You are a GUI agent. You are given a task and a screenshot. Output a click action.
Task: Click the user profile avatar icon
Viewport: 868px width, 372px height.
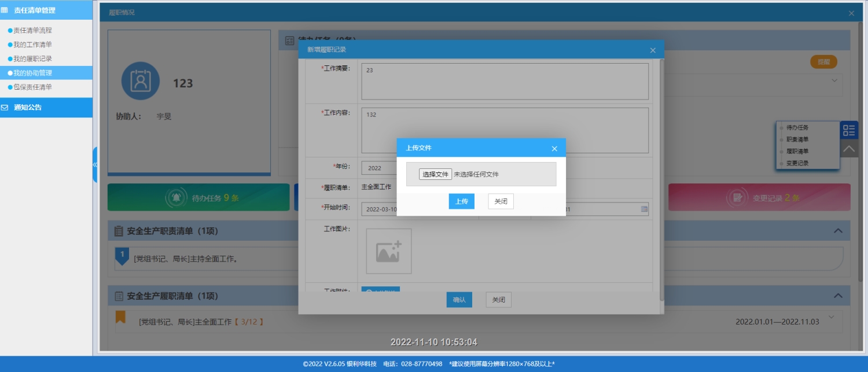(140, 81)
